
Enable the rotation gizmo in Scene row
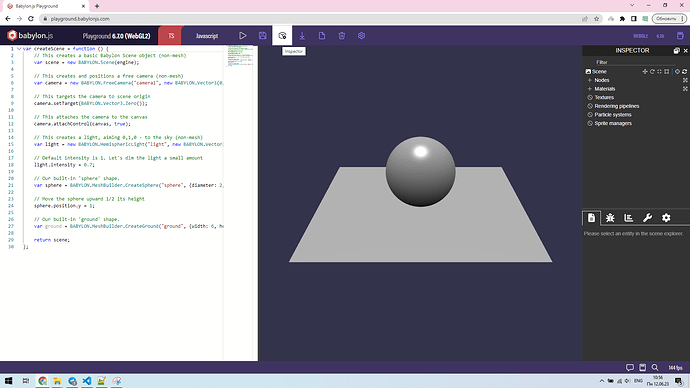pos(652,71)
